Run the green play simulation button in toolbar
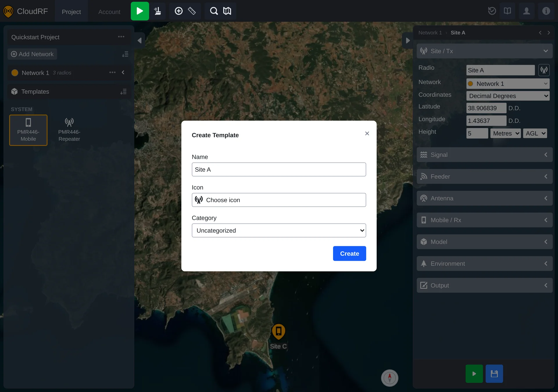The width and height of the screenshot is (558, 392). 140,11
